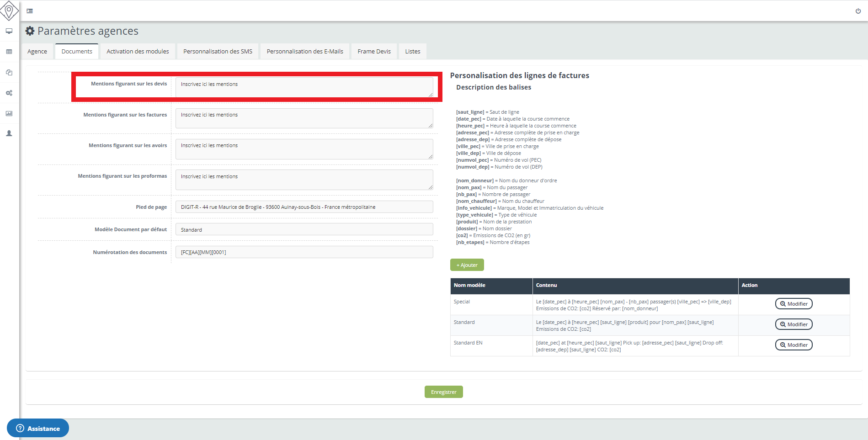Open the gears settings icon in sidebar

[x=9, y=93]
